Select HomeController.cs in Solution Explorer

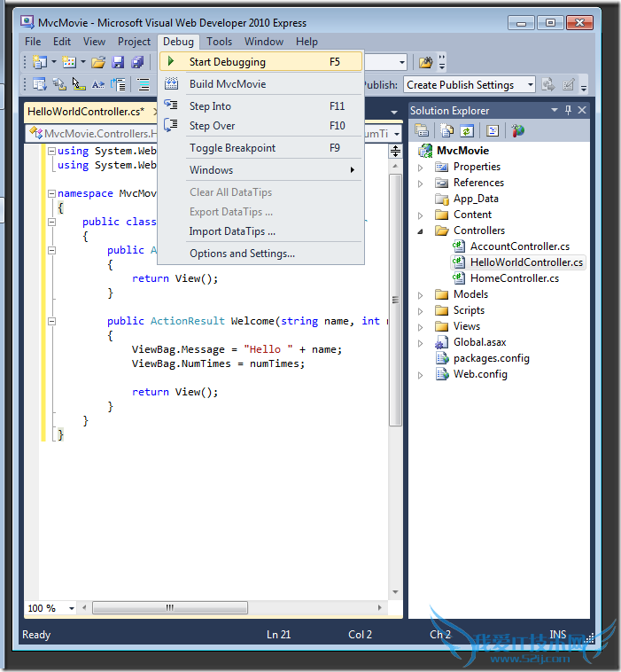514,278
